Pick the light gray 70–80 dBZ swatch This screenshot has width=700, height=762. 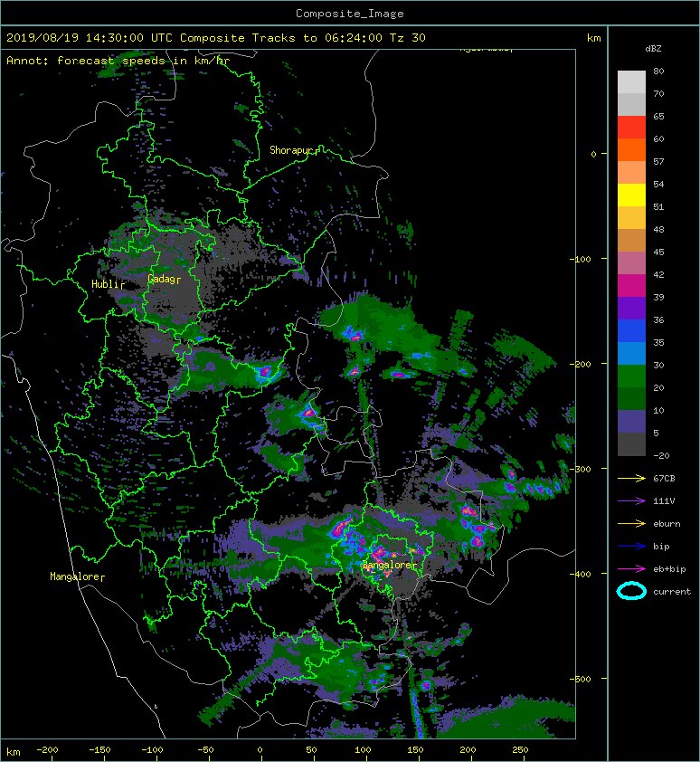631,82
